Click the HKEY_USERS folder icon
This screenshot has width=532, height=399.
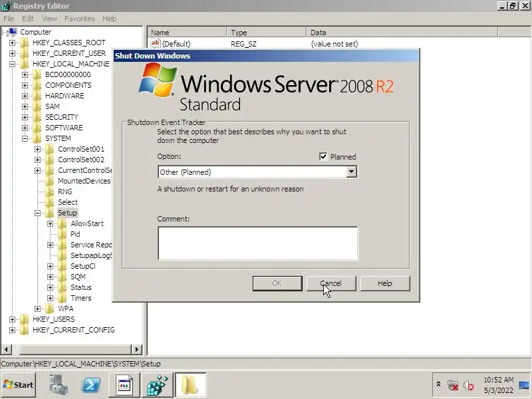point(24,319)
